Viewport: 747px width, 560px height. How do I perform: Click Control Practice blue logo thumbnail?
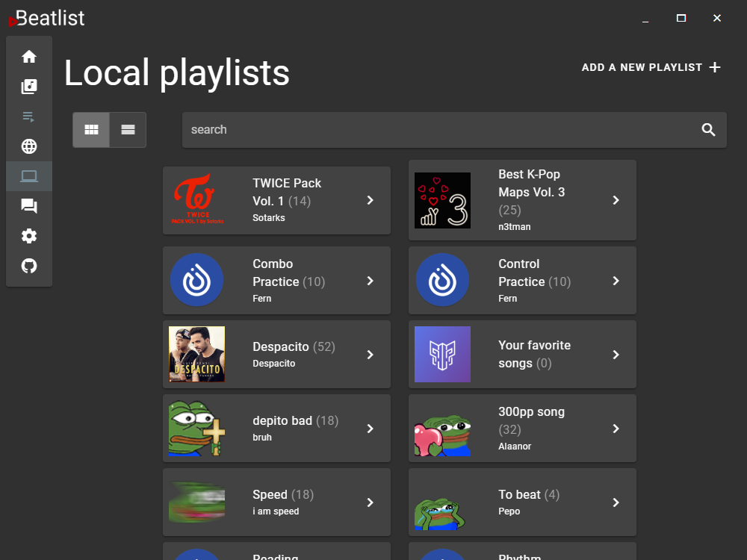[442, 280]
